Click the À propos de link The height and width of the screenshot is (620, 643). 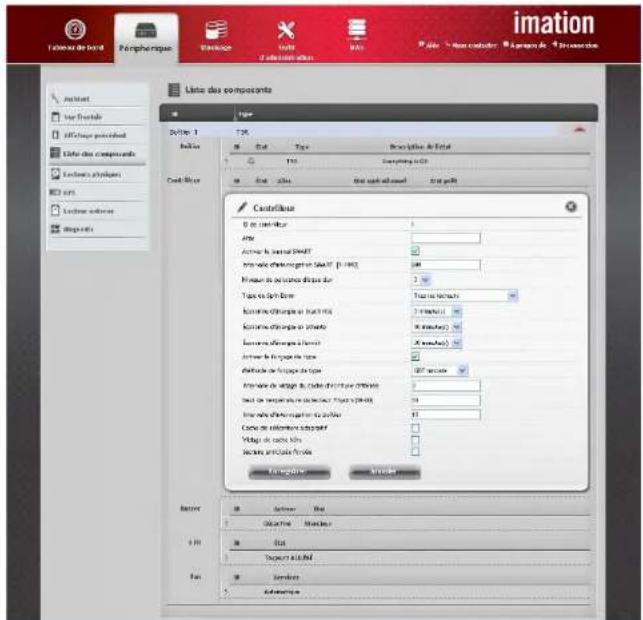[525, 45]
